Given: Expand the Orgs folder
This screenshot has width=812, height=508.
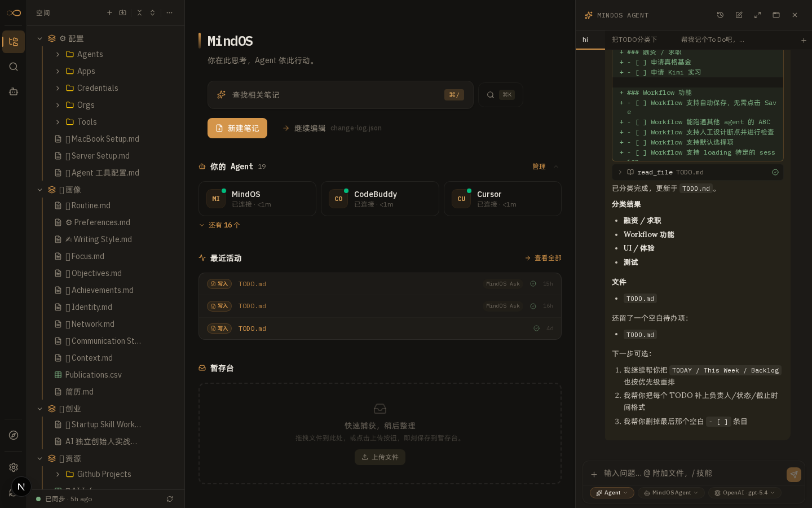Looking at the screenshot, I should pyautogui.click(x=58, y=105).
